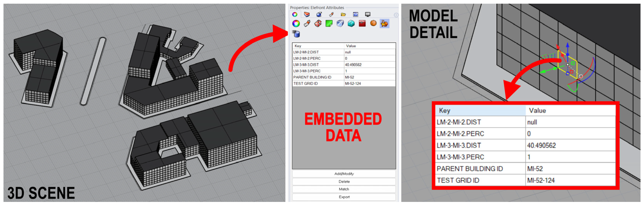
Task: Click the orange sphere properties icon
Action: pyautogui.click(x=373, y=23)
